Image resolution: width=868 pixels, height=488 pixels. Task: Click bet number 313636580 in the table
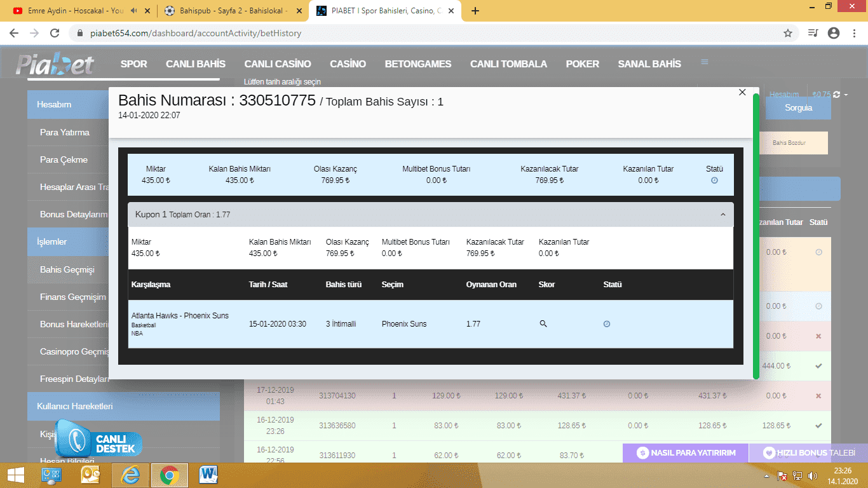tap(337, 426)
